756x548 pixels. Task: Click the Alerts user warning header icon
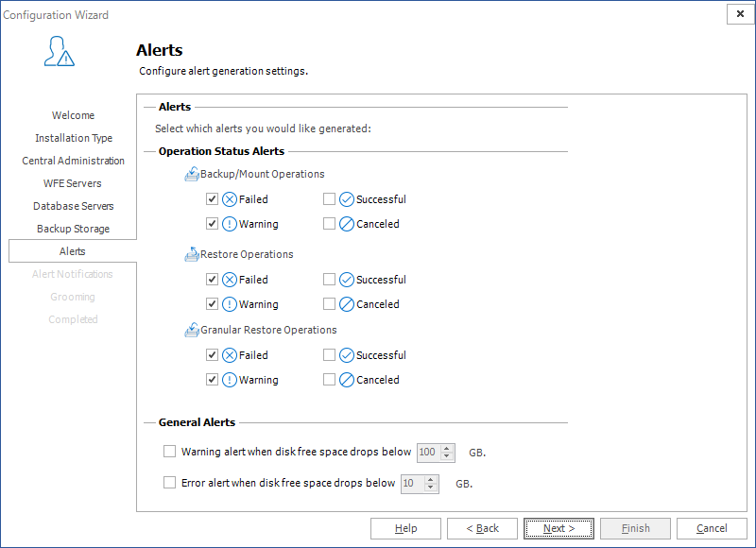point(59,52)
